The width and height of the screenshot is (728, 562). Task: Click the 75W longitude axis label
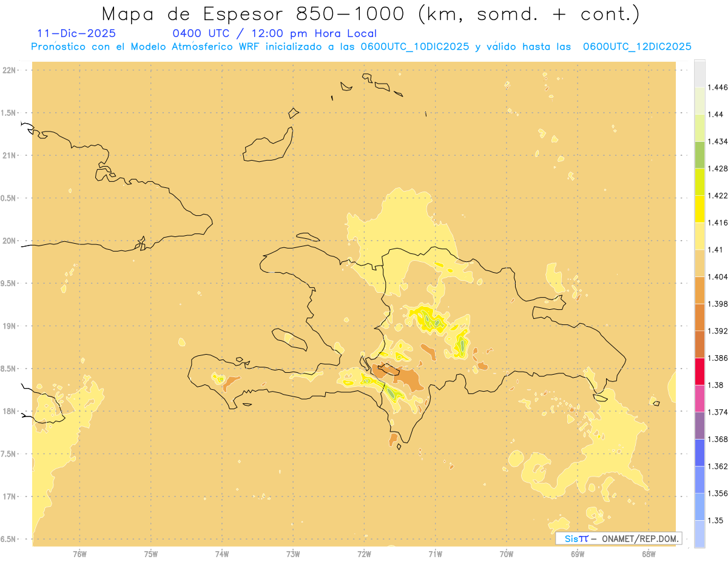coord(151,554)
